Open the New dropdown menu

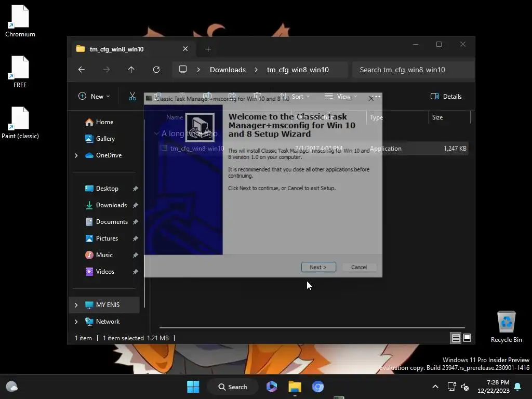[x=94, y=96]
